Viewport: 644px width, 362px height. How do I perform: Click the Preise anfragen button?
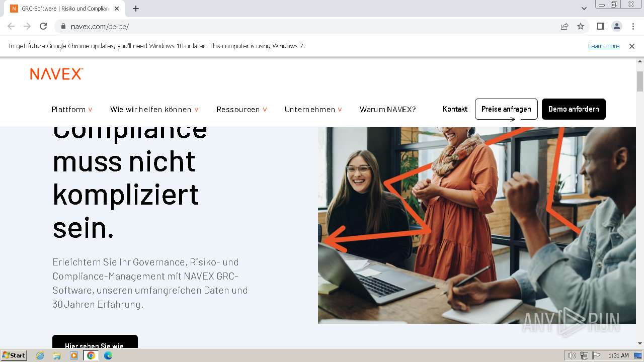click(x=506, y=109)
